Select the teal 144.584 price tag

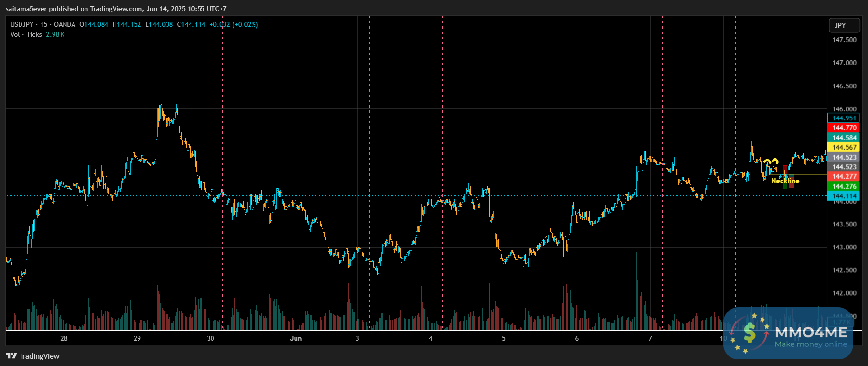(x=844, y=138)
